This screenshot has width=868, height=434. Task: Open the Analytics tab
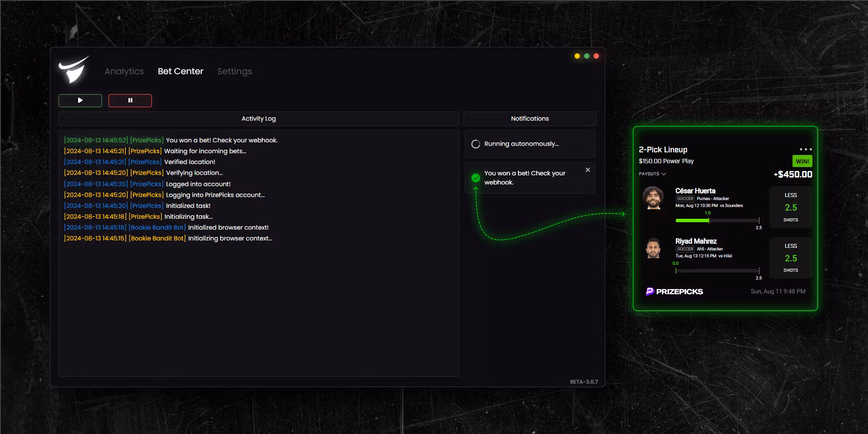[124, 71]
